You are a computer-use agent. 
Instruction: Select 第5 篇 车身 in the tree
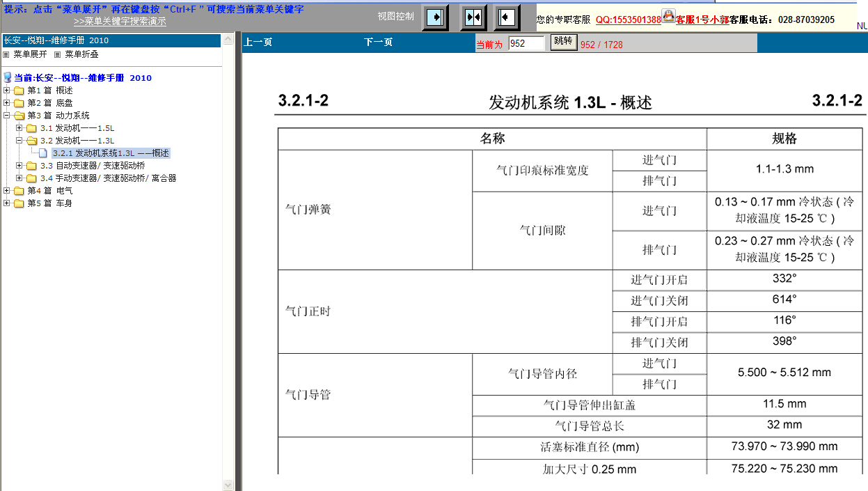[x=50, y=203]
